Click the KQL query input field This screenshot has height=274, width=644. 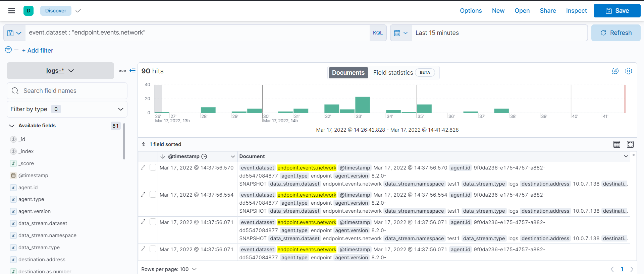197,33
